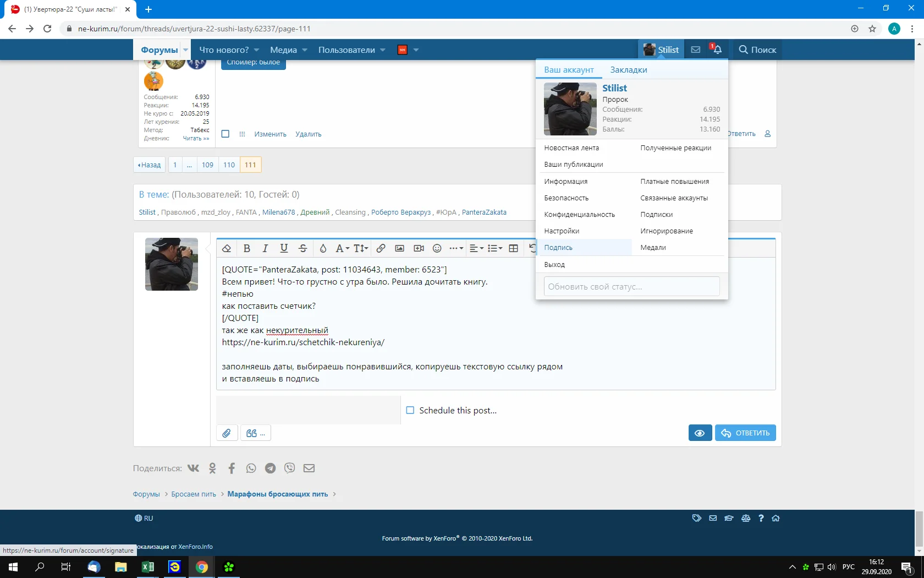Toggle italic formatting in the reply editor
924x578 pixels.
pos(265,248)
